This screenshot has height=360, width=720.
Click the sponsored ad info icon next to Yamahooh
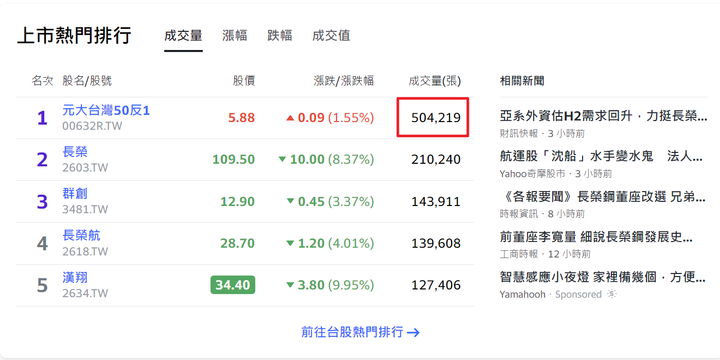[611, 294]
